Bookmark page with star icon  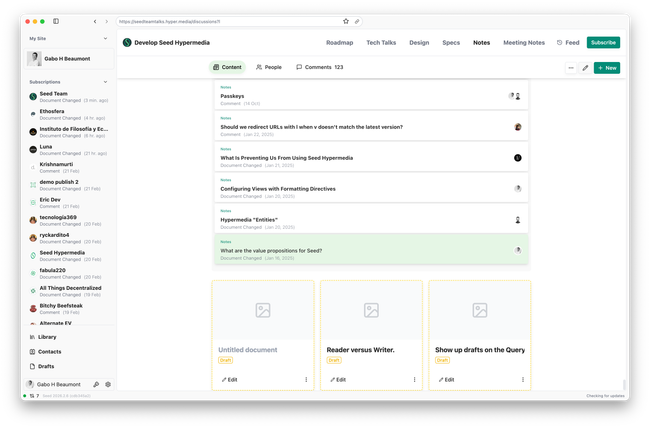point(346,21)
